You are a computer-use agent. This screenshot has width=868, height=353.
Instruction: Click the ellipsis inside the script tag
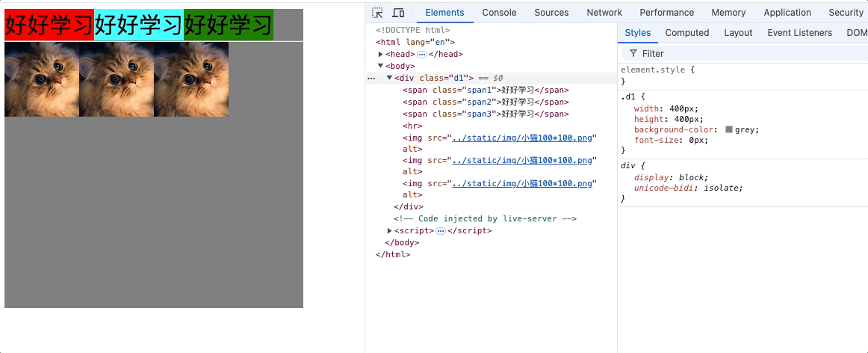pyautogui.click(x=441, y=231)
